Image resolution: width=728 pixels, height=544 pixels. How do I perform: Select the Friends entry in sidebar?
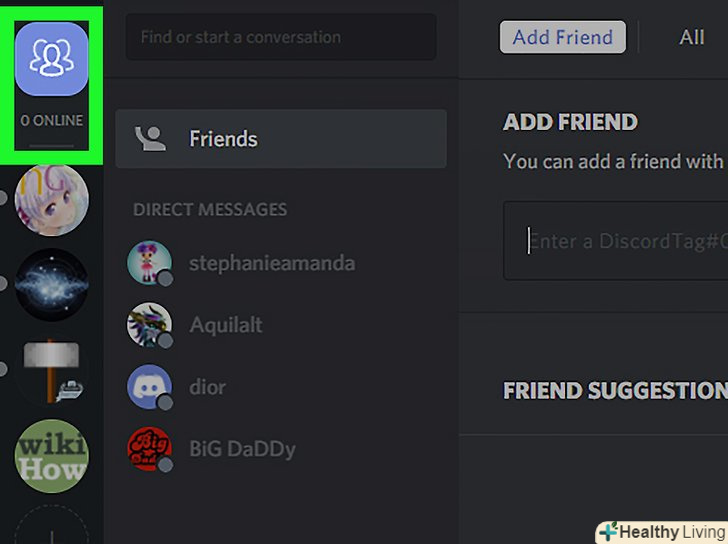281,139
